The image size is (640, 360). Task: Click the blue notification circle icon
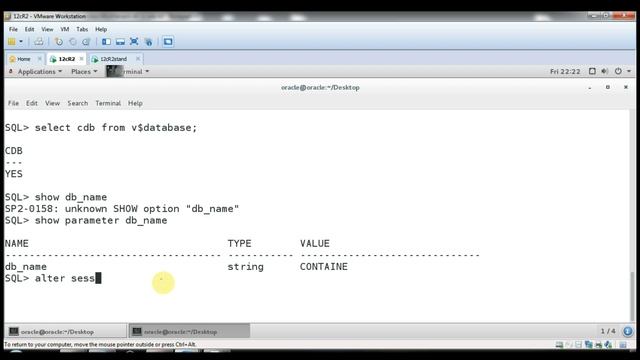(x=628, y=331)
